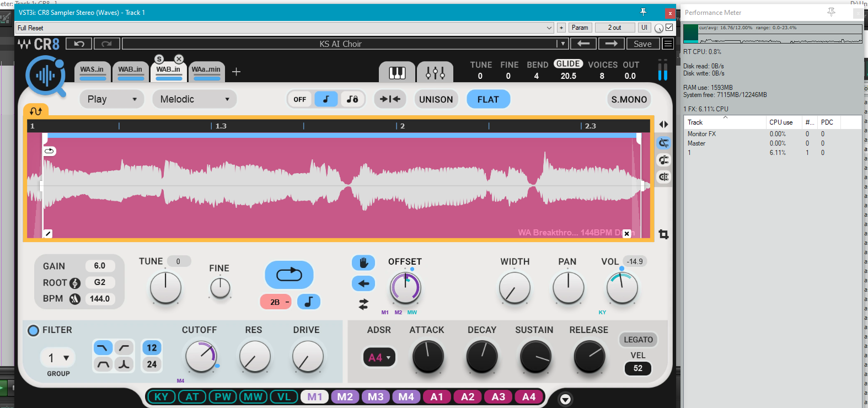The height and width of the screenshot is (408, 868).
Task: Open the Full Reset preset dropdown
Action: [285, 28]
